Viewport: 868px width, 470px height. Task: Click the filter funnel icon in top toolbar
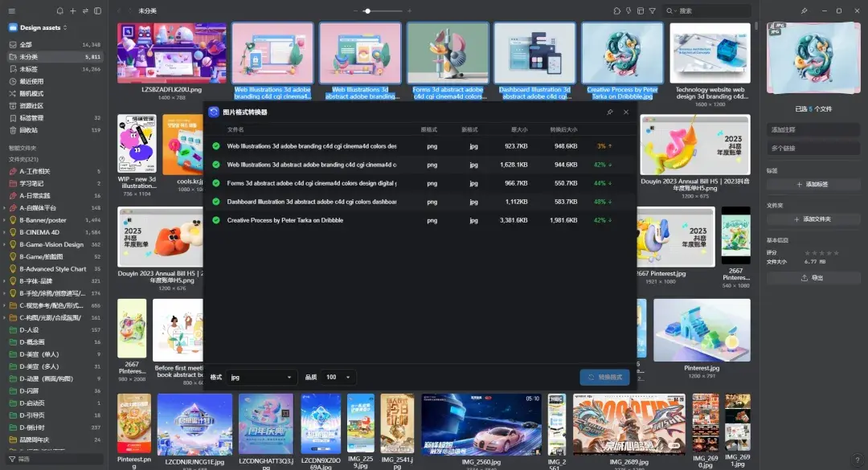pyautogui.click(x=652, y=11)
